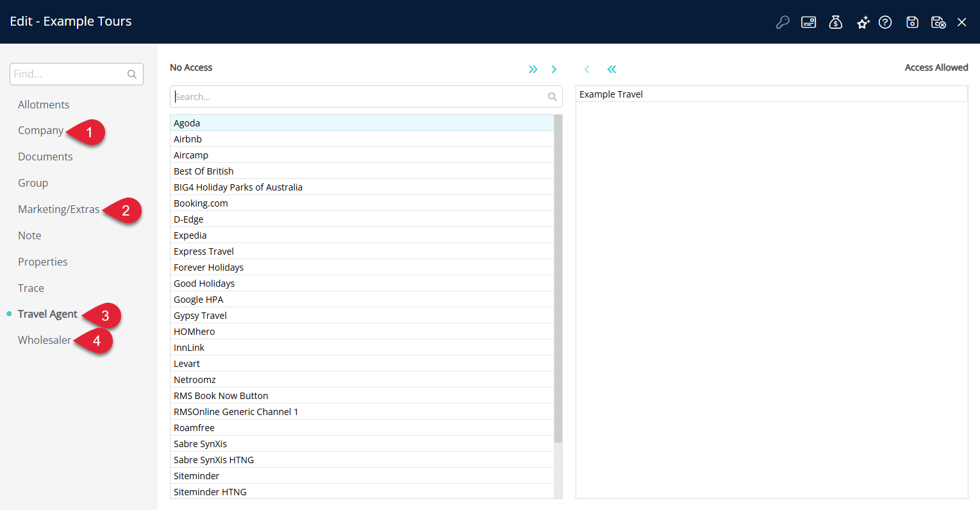Select the Siteminder row
980x510 pixels.
(x=362, y=476)
